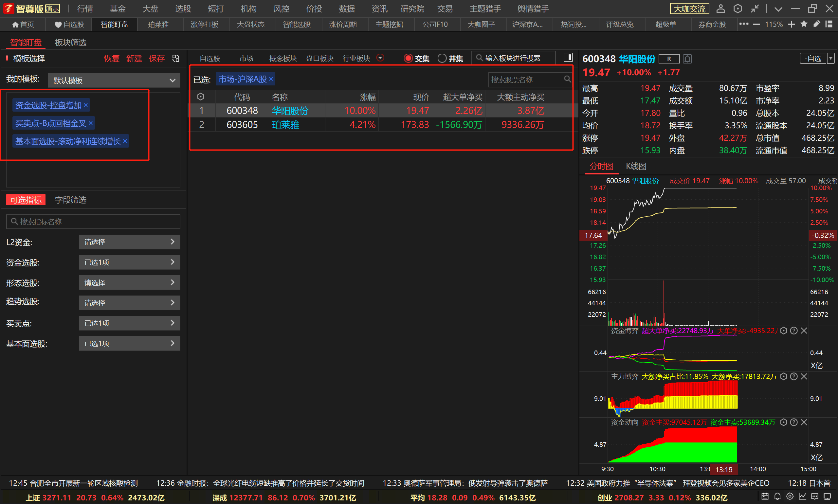Remove the 资金选股-控盘增加 filter tag

point(85,105)
